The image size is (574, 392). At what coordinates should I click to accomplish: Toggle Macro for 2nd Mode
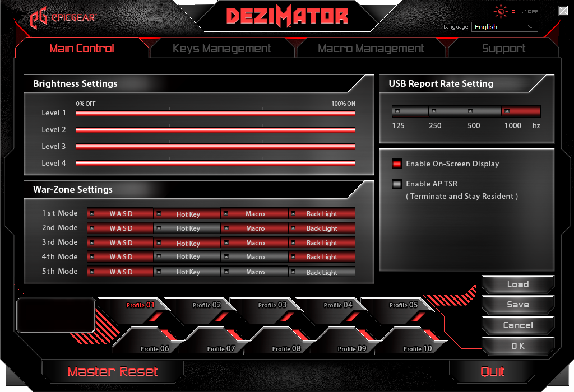(x=254, y=228)
